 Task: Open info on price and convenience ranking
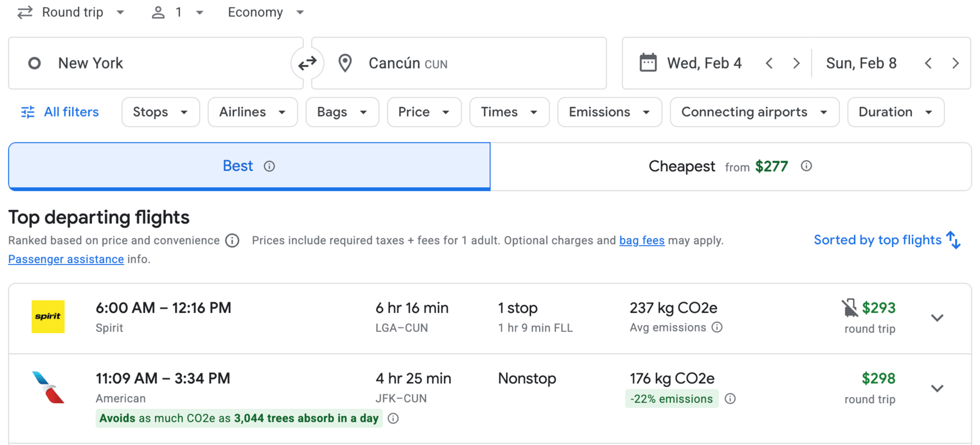click(232, 240)
